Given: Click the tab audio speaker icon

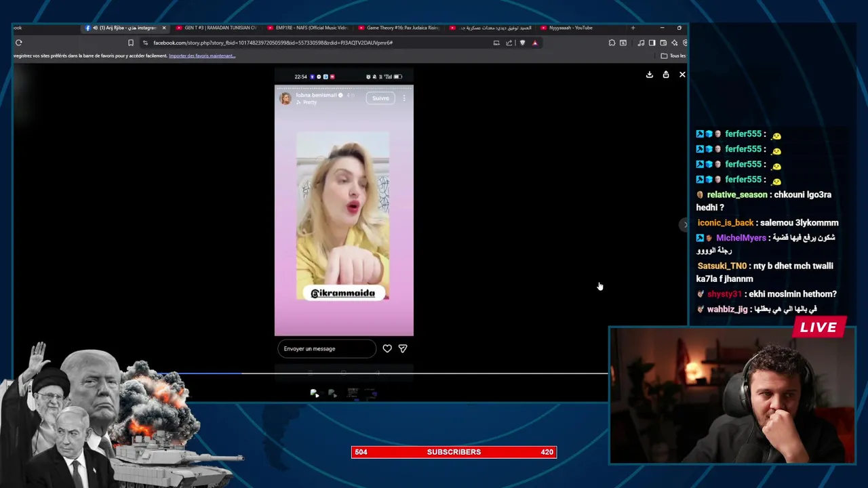Looking at the screenshot, I should pos(95,28).
